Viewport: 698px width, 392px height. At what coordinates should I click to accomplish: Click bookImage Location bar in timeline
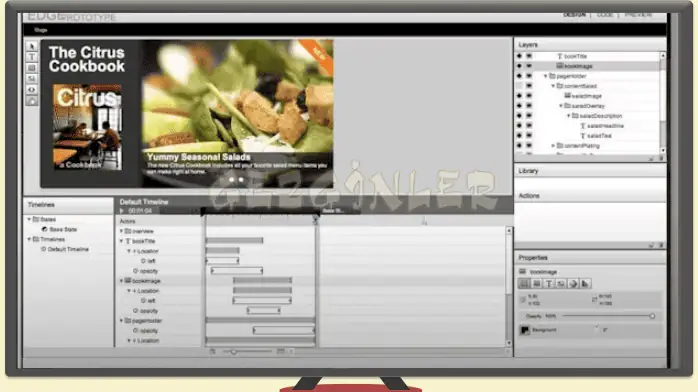262,291
